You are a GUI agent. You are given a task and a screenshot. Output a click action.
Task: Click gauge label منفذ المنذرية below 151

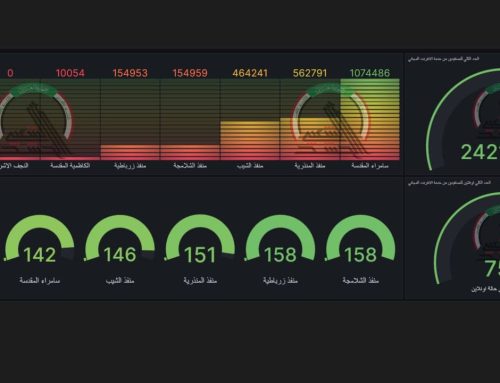200,281
